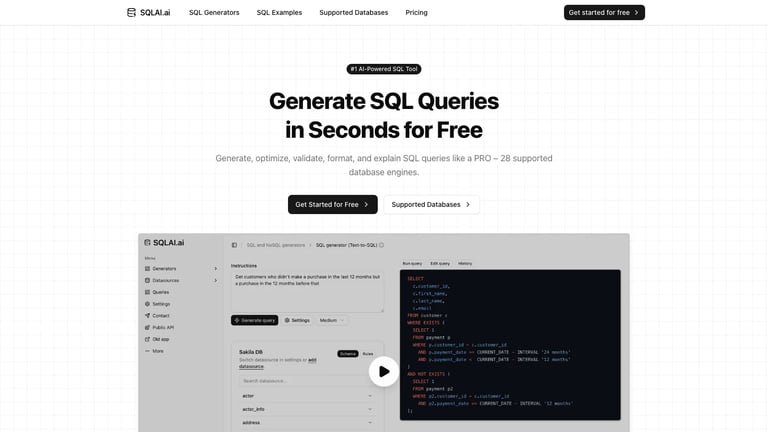Screen dimensions: 768x432
Task: Open the Medium dropdown
Action: pyautogui.click(x=332, y=320)
